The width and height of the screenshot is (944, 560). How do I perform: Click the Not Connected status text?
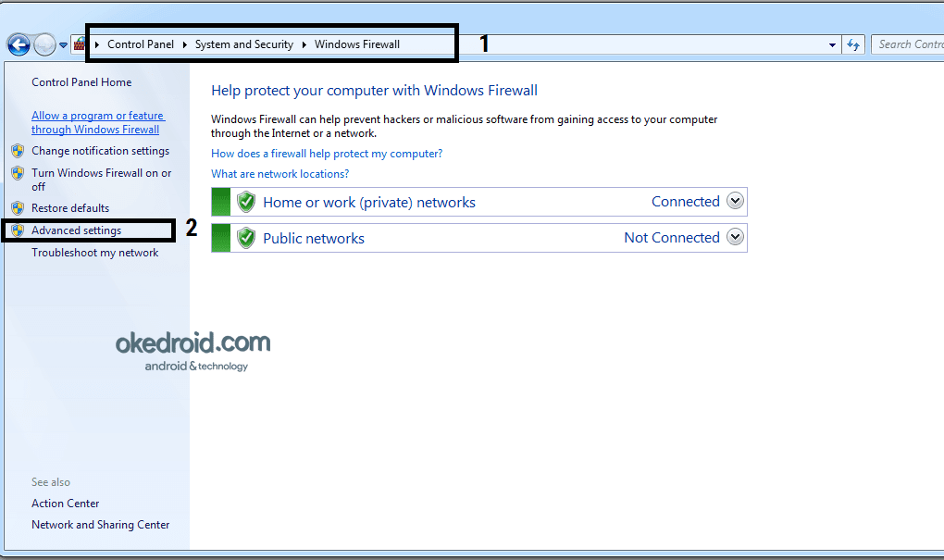(672, 238)
